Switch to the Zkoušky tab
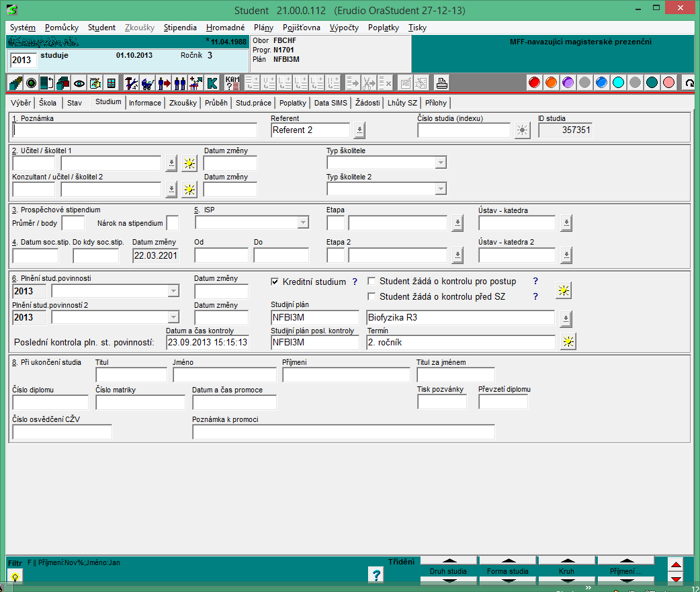Image resolution: width=700 pixels, height=592 pixels. (x=183, y=103)
